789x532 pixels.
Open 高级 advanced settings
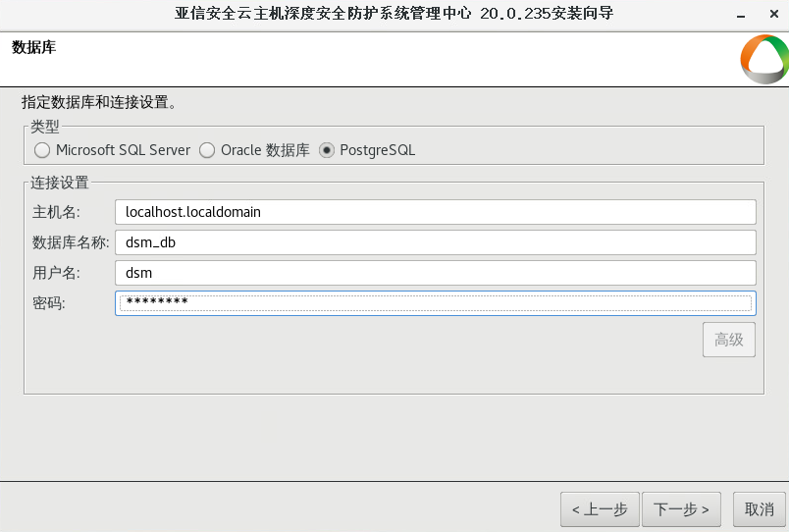(x=728, y=340)
